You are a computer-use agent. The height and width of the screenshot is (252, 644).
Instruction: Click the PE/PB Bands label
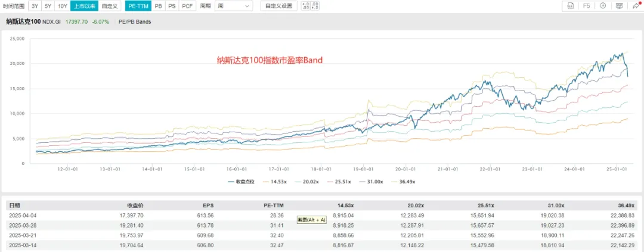[135, 22]
